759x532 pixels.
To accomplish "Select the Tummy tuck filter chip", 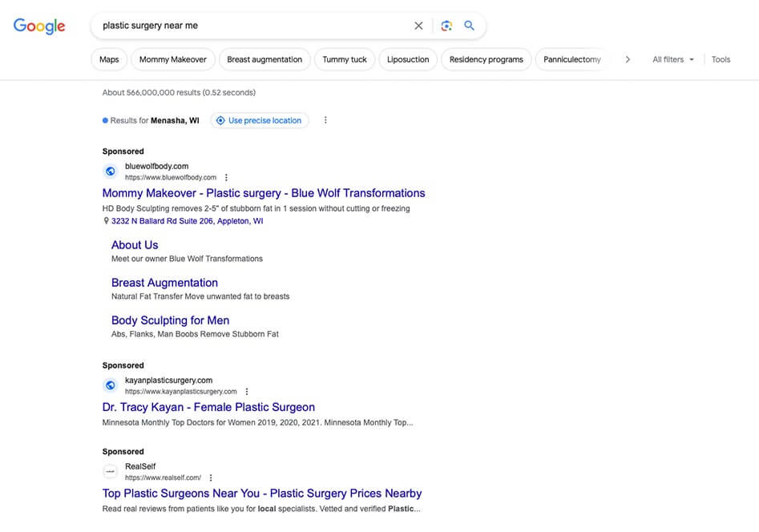I will tap(345, 59).
